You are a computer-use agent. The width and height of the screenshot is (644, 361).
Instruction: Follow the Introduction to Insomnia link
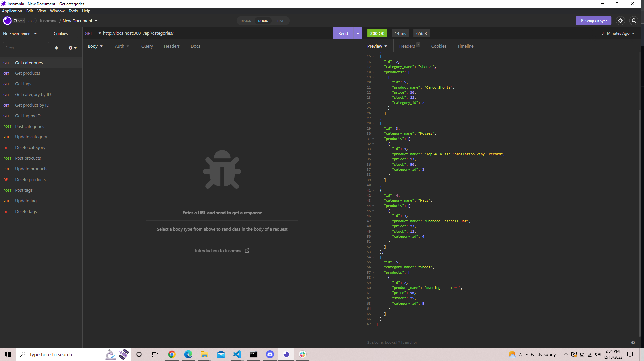pos(222,251)
